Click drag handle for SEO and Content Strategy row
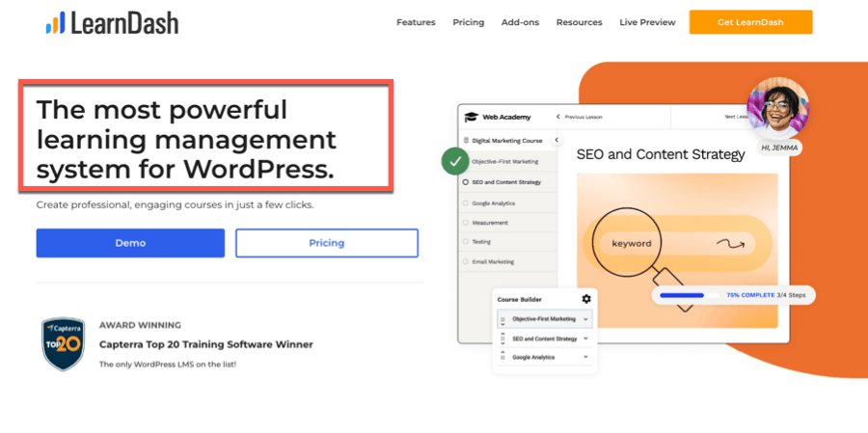The image size is (868, 433). coord(502,339)
